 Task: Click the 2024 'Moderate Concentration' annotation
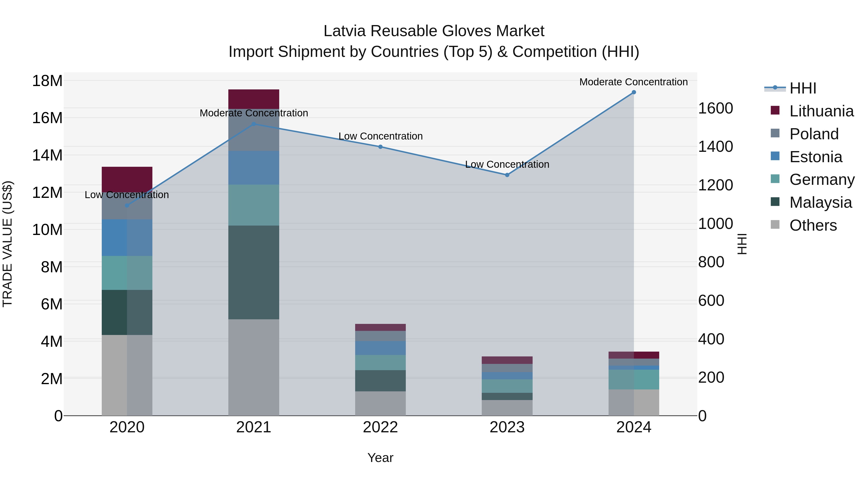(633, 82)
